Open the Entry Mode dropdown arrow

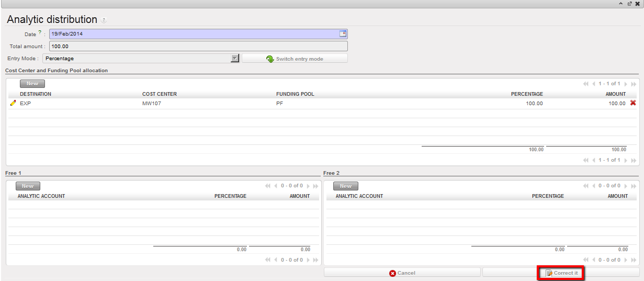pos(235,59)
